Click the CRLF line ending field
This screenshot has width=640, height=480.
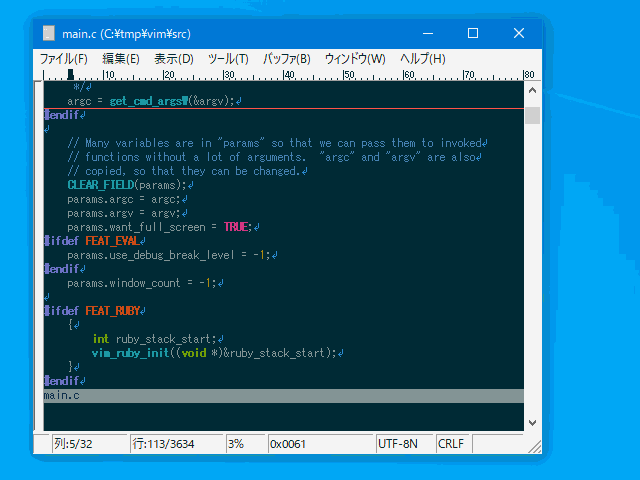[453, 444]
